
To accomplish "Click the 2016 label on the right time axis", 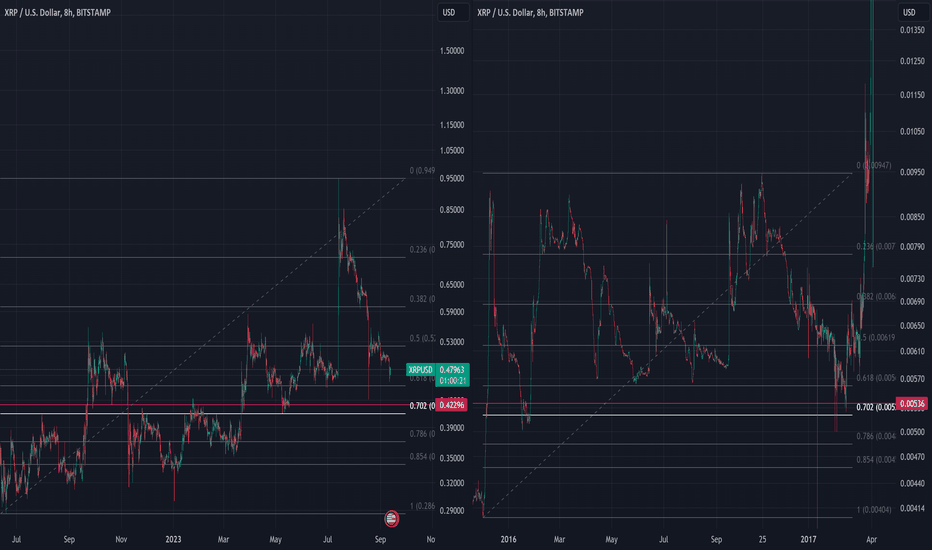I will coord(508,539).
